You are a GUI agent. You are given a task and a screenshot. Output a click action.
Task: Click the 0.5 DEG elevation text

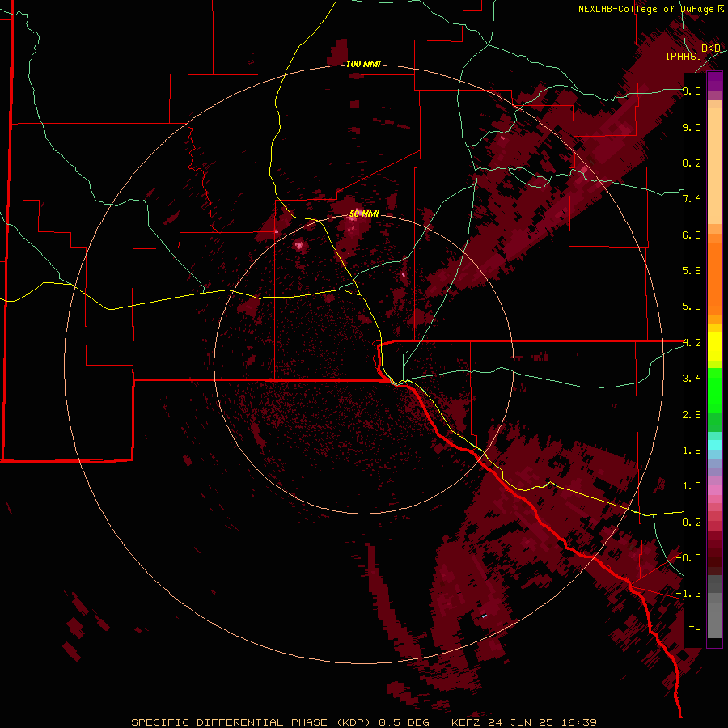403,722
